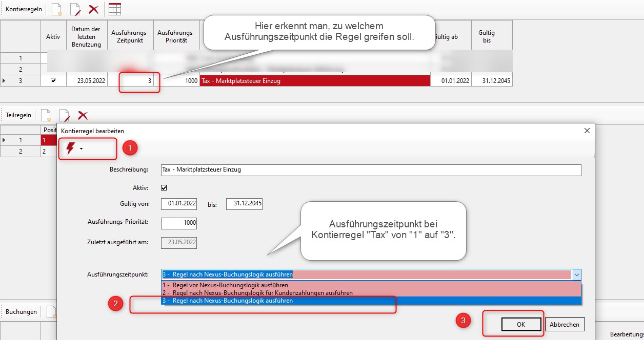Edit the selected Teilregel using the pencil icon

pos(64,115)
